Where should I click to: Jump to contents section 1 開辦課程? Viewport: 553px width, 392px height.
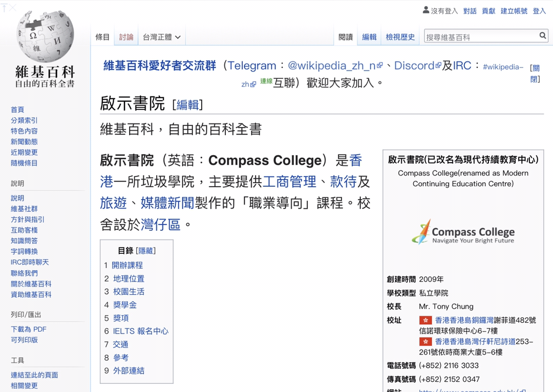(x=127, y=265)
